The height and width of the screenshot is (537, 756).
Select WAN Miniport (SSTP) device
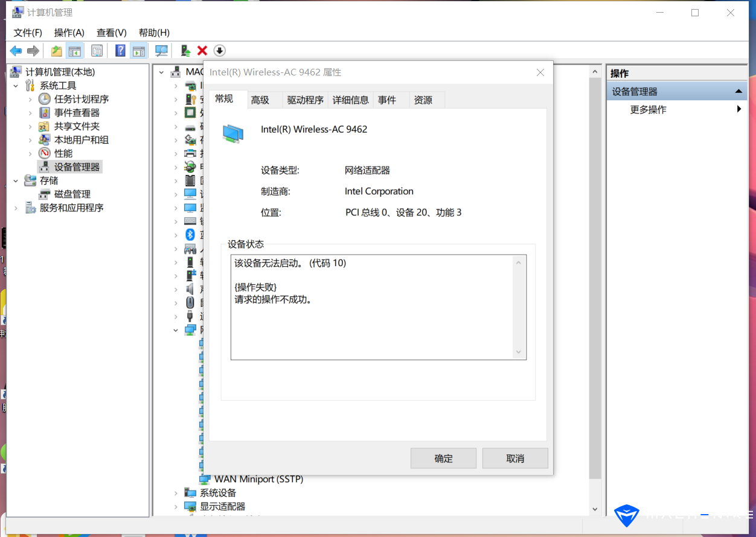(258, 479)
